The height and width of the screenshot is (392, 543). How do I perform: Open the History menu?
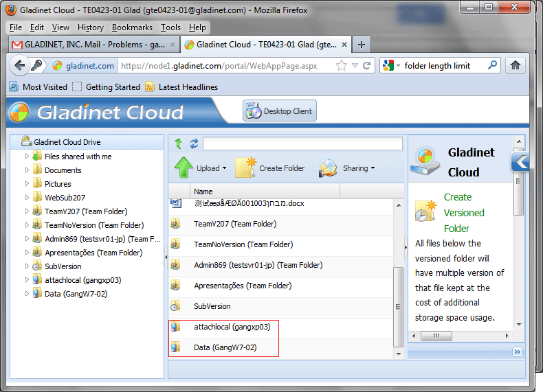pyautogui.click(x=90, y=27)
